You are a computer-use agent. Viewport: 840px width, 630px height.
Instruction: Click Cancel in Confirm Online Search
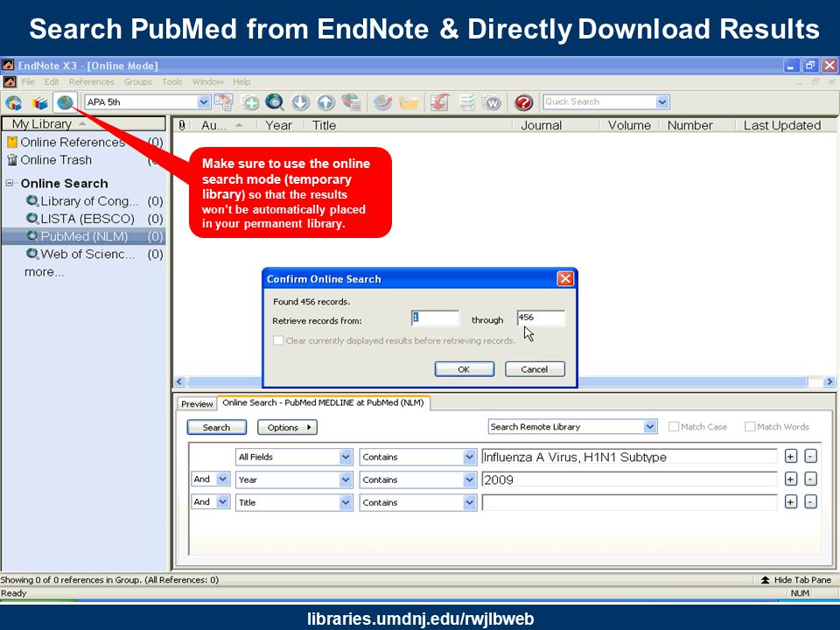(535, 369)
